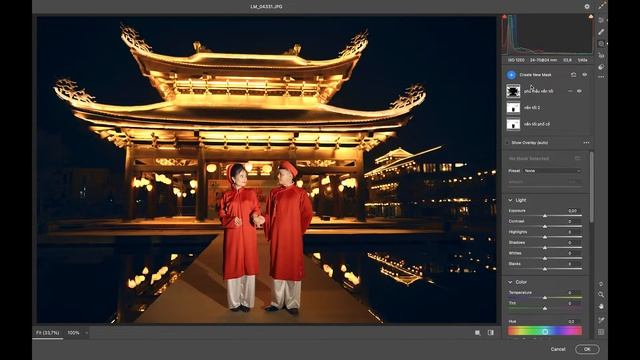640x360 pixels.
Task: Open the zoom level dropdown arrow
Action: [86, 333]
